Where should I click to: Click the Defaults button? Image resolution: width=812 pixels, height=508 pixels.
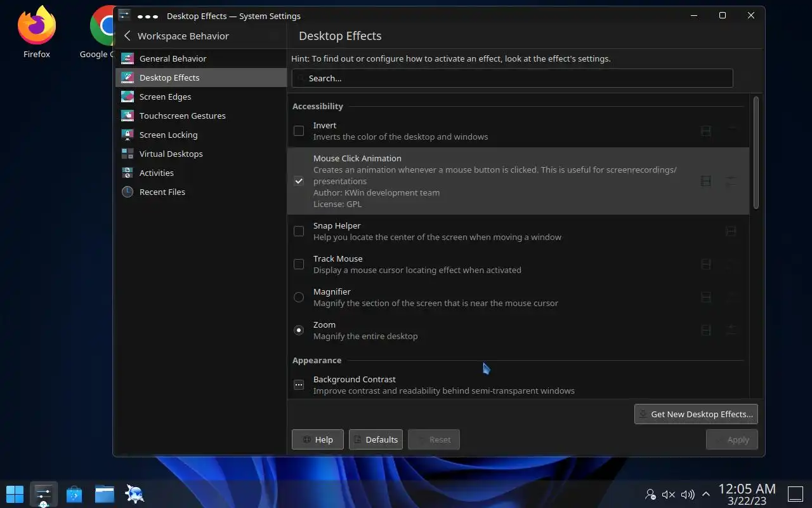click(376, 439)
